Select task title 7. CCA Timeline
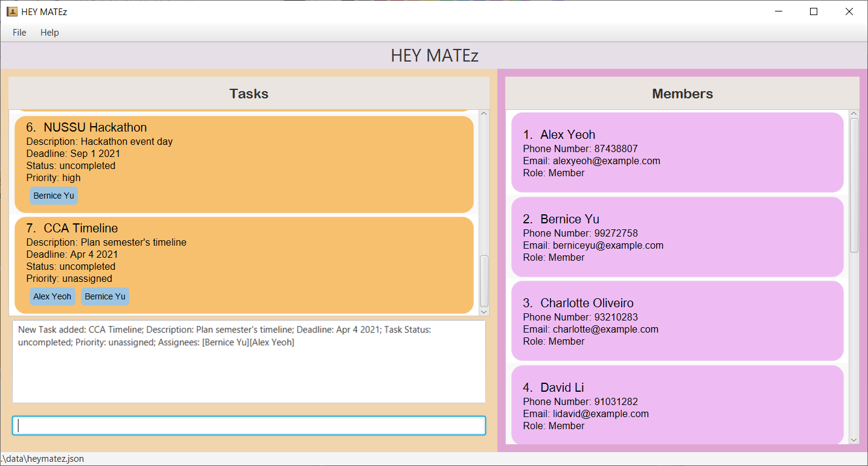Screen dimensions: 868x466 (x=72, y=228)
